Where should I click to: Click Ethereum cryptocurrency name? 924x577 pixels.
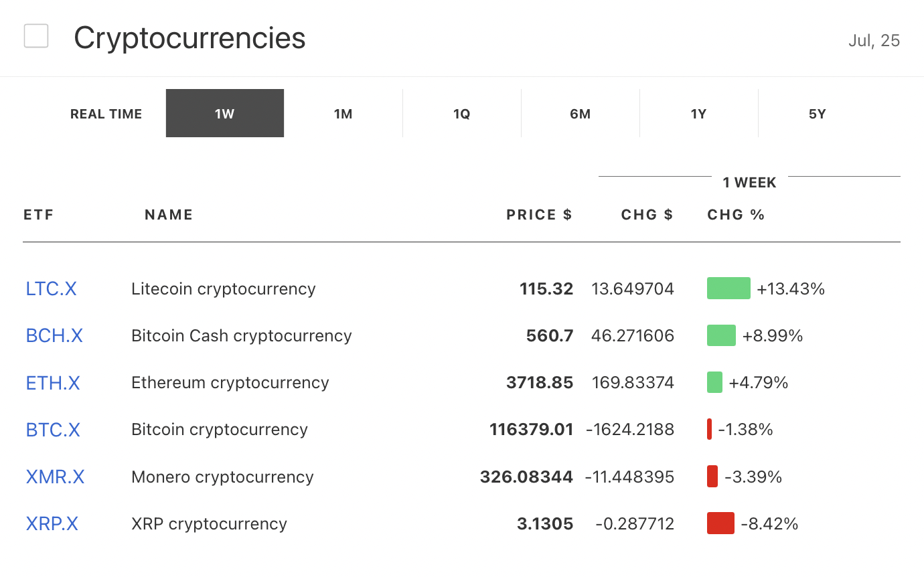pos(230,383)
